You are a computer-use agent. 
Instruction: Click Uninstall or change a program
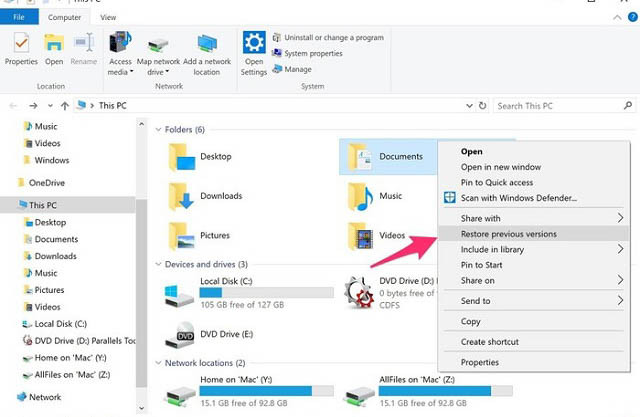pyautogui.click(x=328, y=38)
